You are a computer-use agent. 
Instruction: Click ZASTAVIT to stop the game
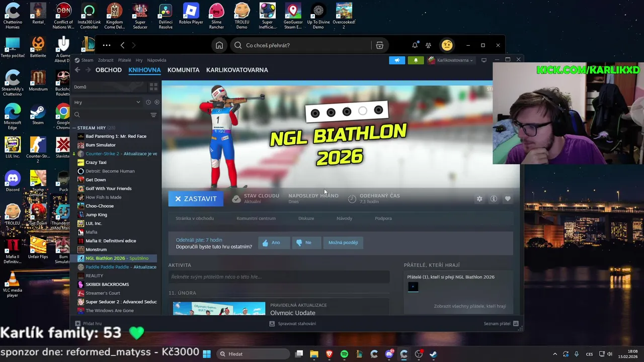tap(196, 199)
